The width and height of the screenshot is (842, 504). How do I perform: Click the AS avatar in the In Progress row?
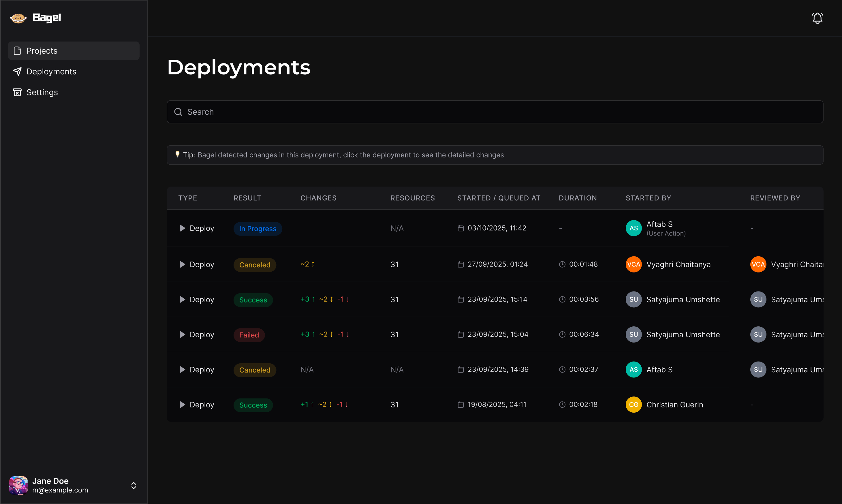[x=634, y=228]
